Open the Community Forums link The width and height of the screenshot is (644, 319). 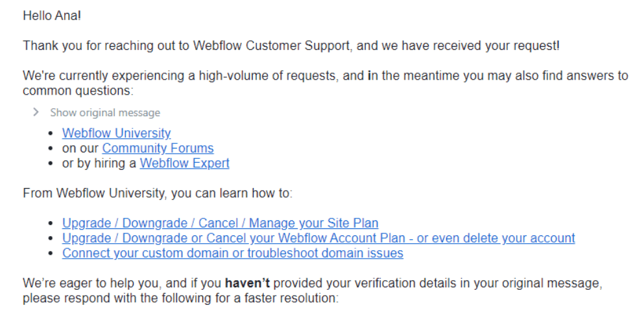[x=158, y=148]
